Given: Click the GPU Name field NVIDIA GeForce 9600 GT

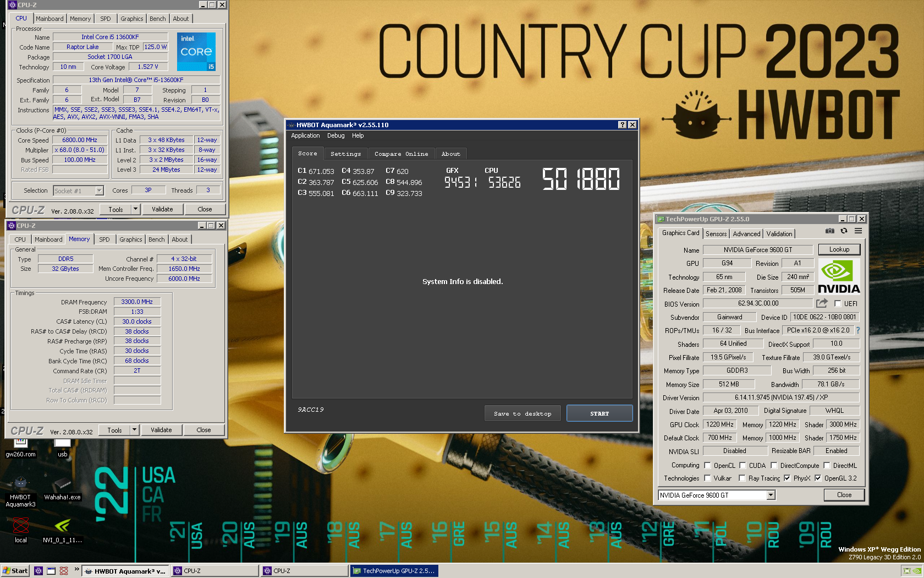Looking at the screenshot, I should pos(758,250).
